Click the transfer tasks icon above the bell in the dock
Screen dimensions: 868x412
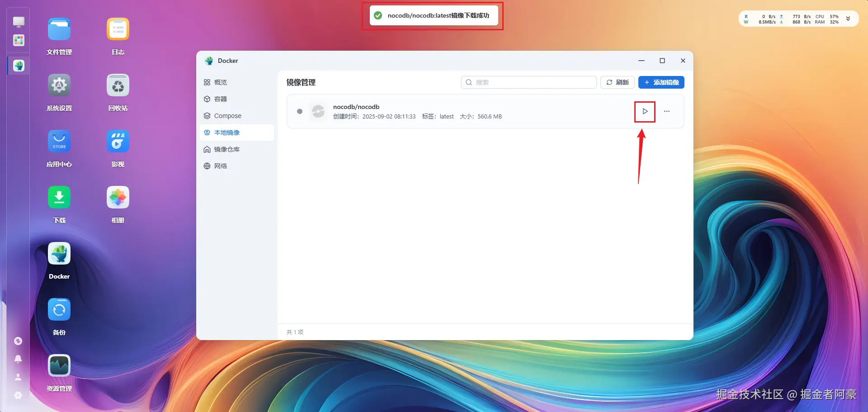(18, 341)
